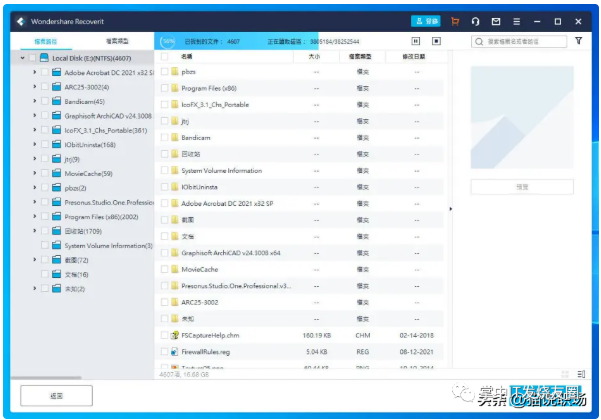This screenshot has height=420, width=601.
Task: Switch to list view icon
Action: pos(580,374)
